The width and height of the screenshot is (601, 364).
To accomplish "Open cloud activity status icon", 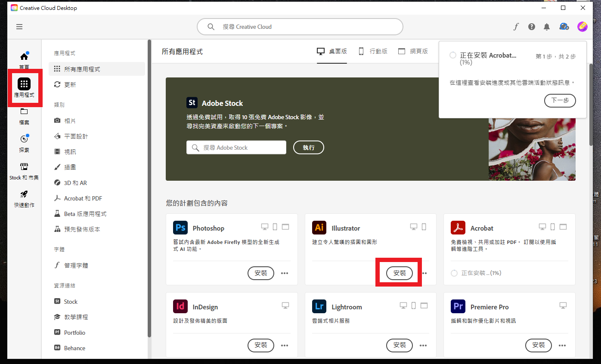I will pyautogui.click(x=564, y=27).
